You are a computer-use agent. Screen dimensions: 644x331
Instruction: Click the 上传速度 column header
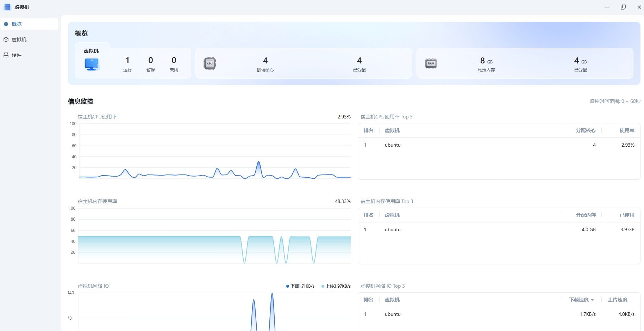pos(618,300)
